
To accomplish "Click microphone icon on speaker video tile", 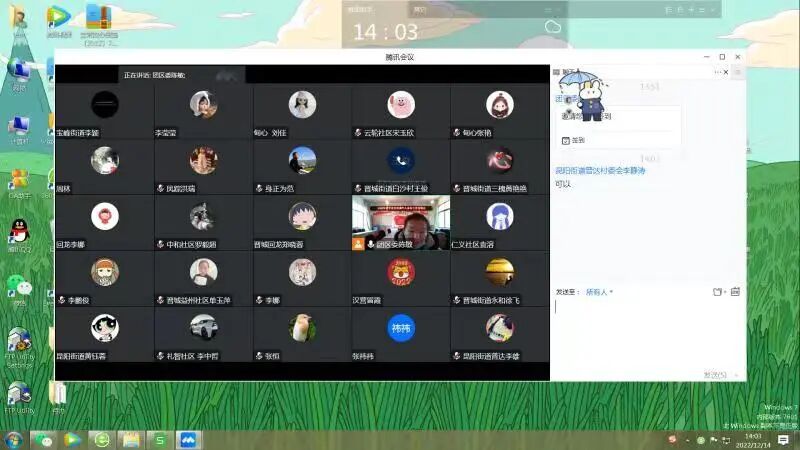I will pyautogui.click(x=371, y=244).
